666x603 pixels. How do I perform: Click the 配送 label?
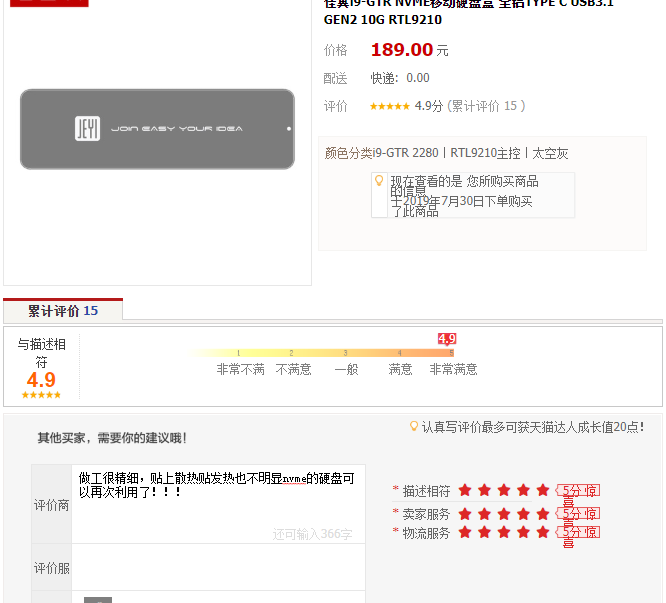click(x=335, y=78)
